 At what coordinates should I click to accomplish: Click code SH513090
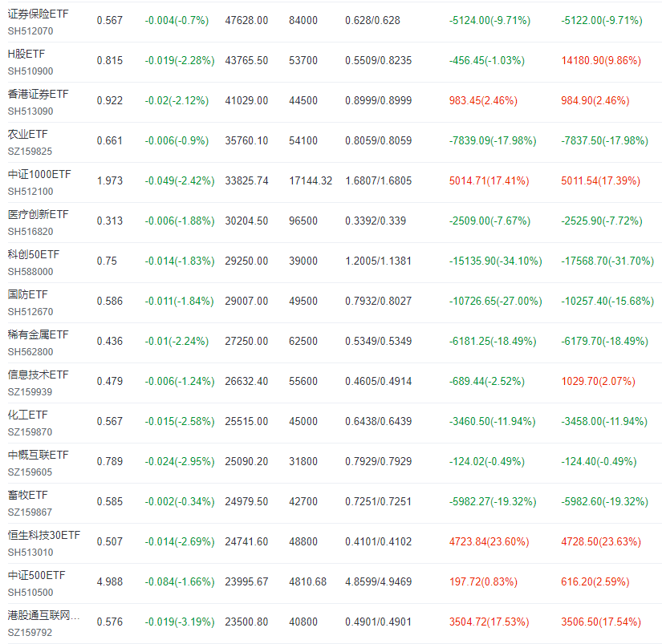30,111
